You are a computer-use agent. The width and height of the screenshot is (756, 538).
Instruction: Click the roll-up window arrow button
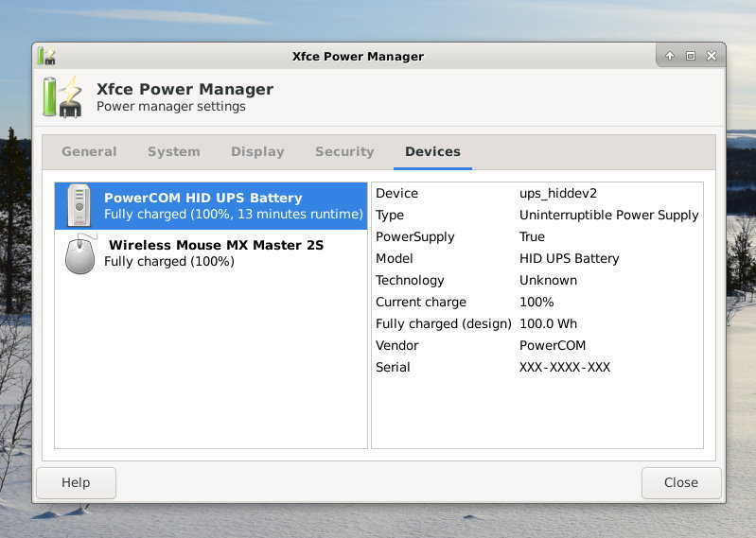coord(670,56)
